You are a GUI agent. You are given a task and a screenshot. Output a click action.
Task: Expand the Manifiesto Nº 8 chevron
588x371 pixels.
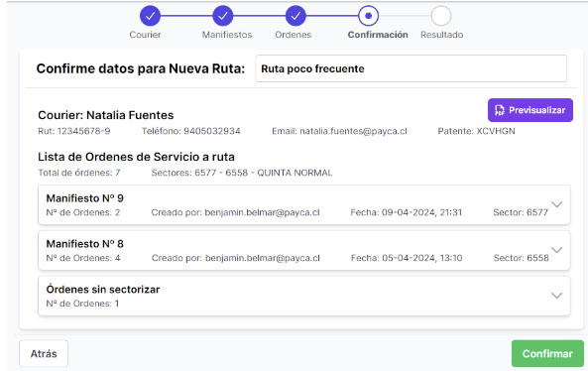557,250
